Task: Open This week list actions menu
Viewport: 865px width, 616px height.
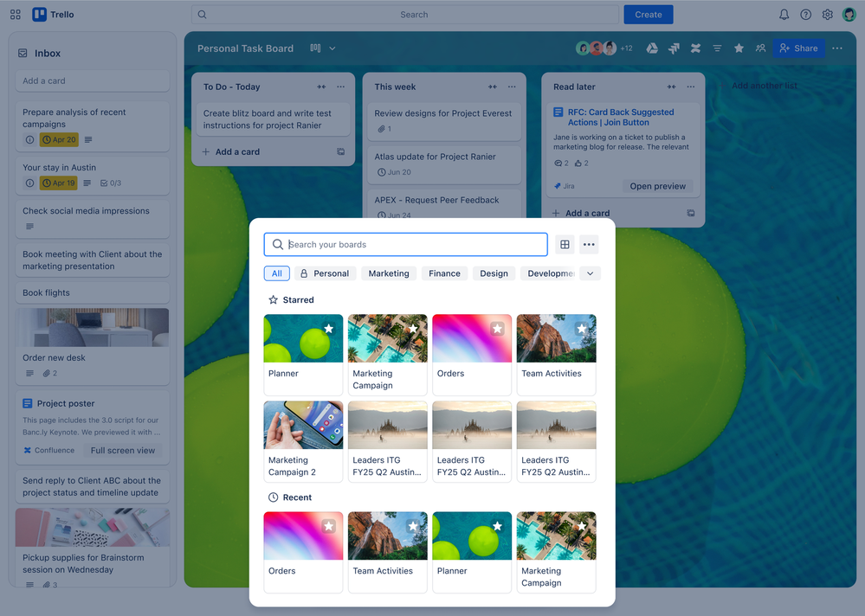Action: tap(512, 87)
